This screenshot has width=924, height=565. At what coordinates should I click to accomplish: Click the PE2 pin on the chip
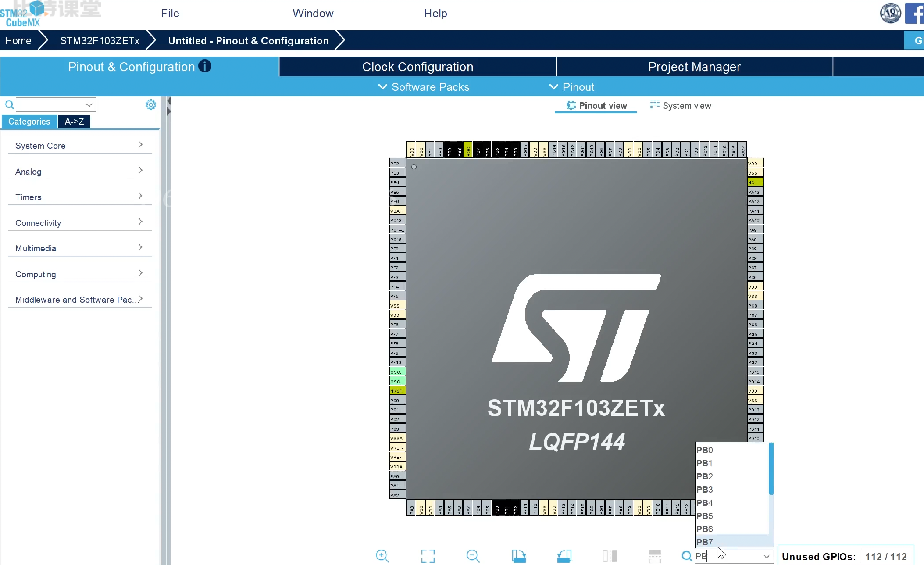tap(397, 163)
